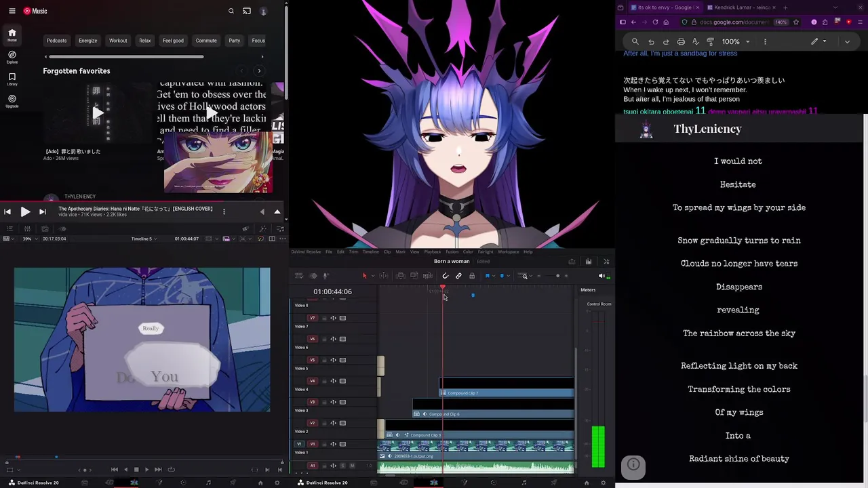Toggle timeline Snapping magnet

tap(446, 276)
